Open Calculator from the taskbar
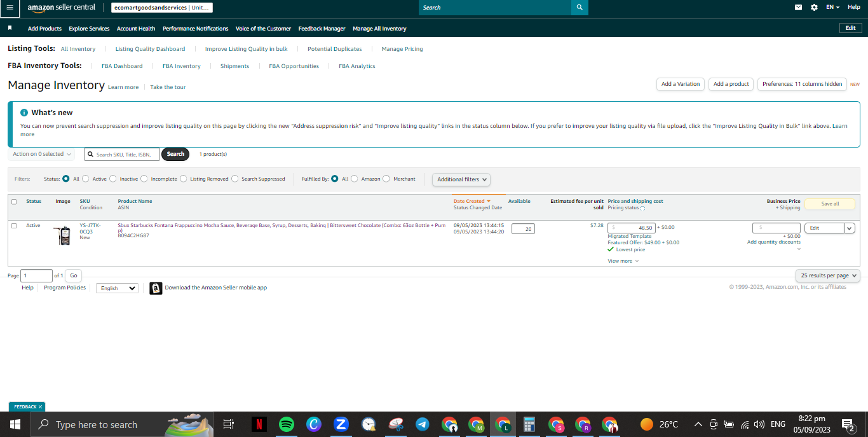Screen dimensions: 868x437 (529, 424)
